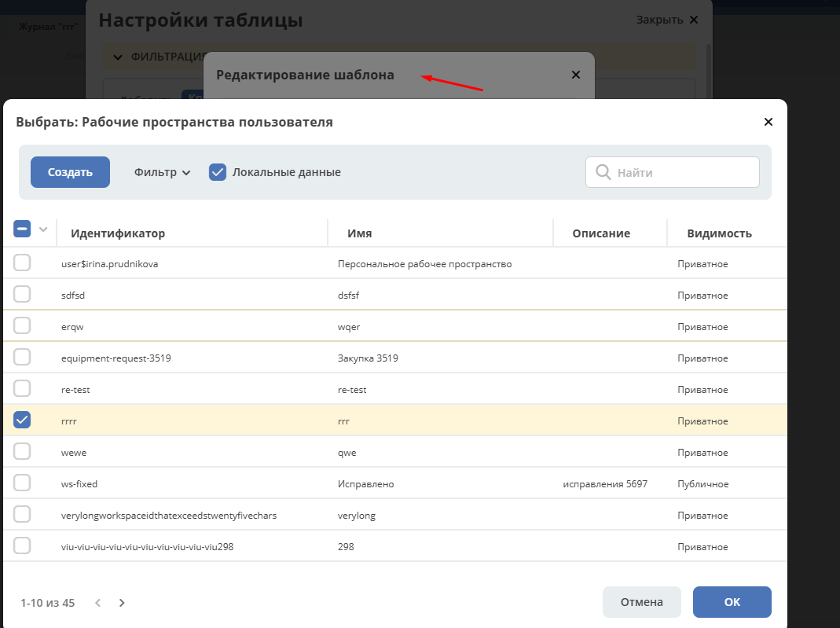Expand the header selection options chevron
The image size is (840, 628).
pyautogui.click(x=43, y=230)
